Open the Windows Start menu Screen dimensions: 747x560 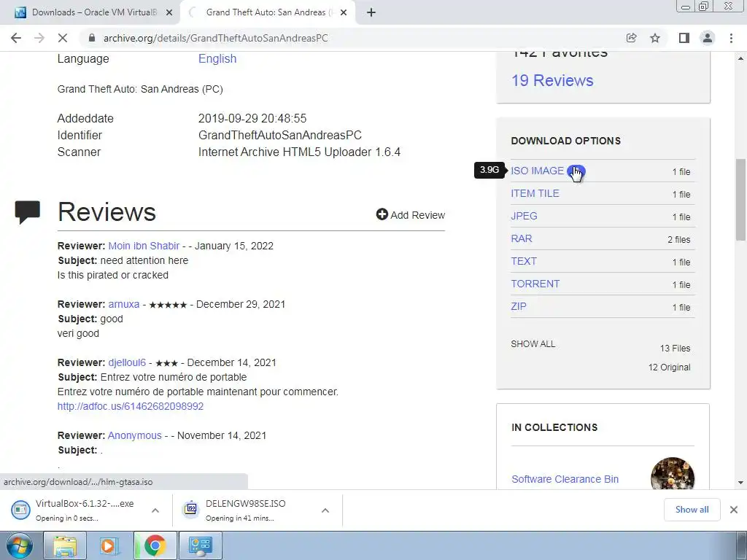[x=19, y=545]
